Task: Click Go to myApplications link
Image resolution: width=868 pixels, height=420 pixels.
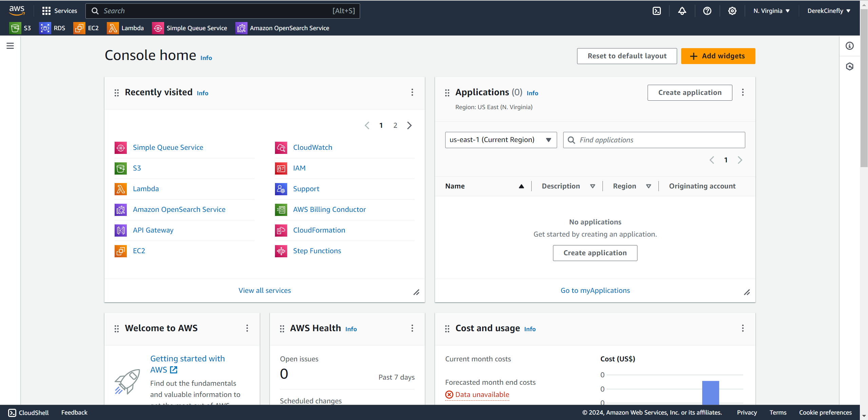Action: coord(595,291)
